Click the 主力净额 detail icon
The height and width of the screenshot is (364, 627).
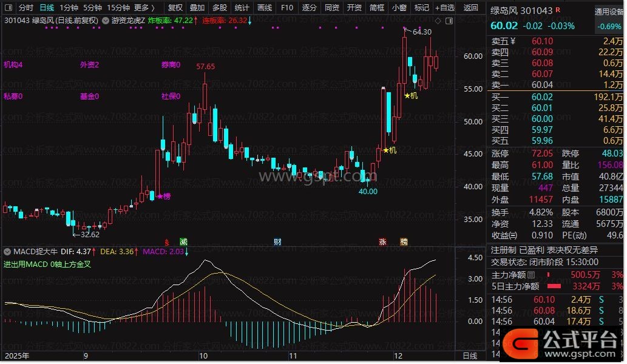tap(531, 275)
